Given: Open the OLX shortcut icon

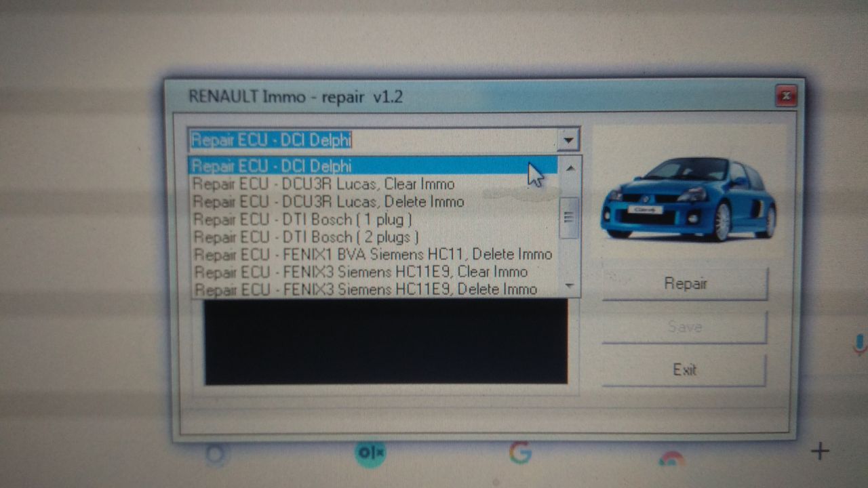Looking at the screenshot, I should 370,452.
